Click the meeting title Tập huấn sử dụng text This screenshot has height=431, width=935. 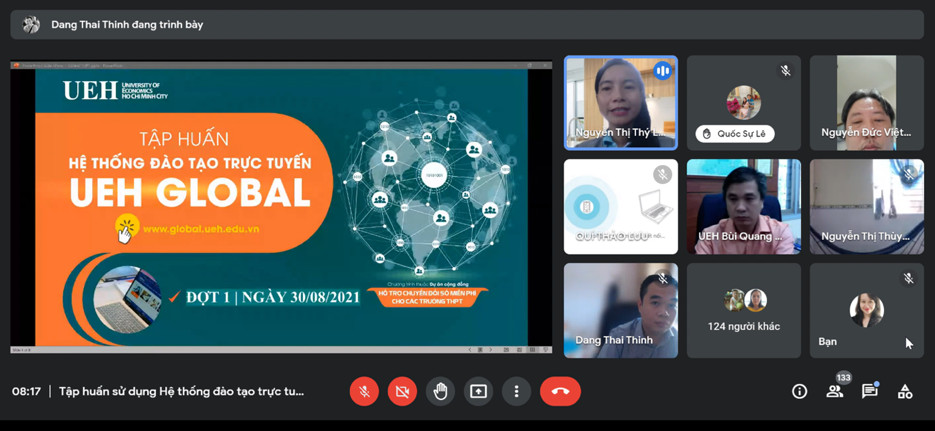click(181, 392)
